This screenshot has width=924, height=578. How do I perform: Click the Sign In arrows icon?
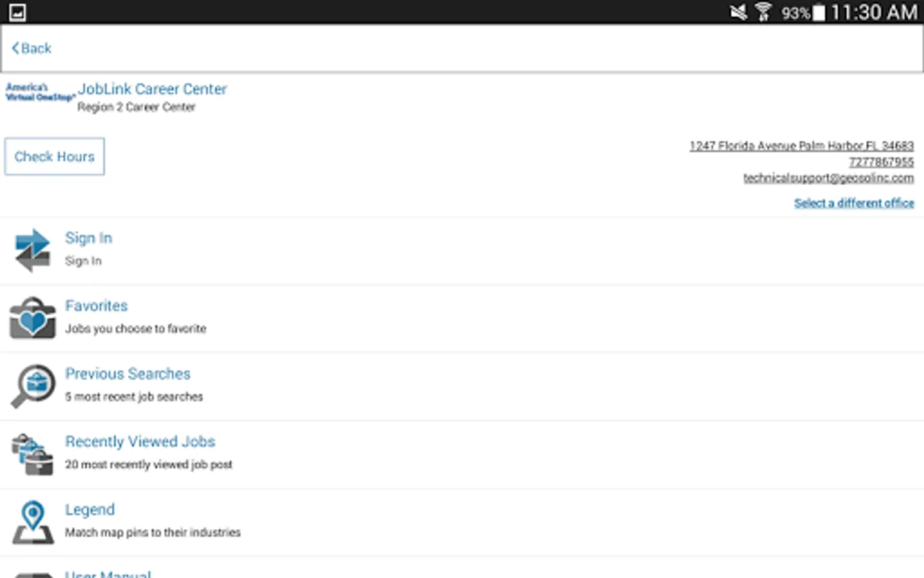coord(32,250)
